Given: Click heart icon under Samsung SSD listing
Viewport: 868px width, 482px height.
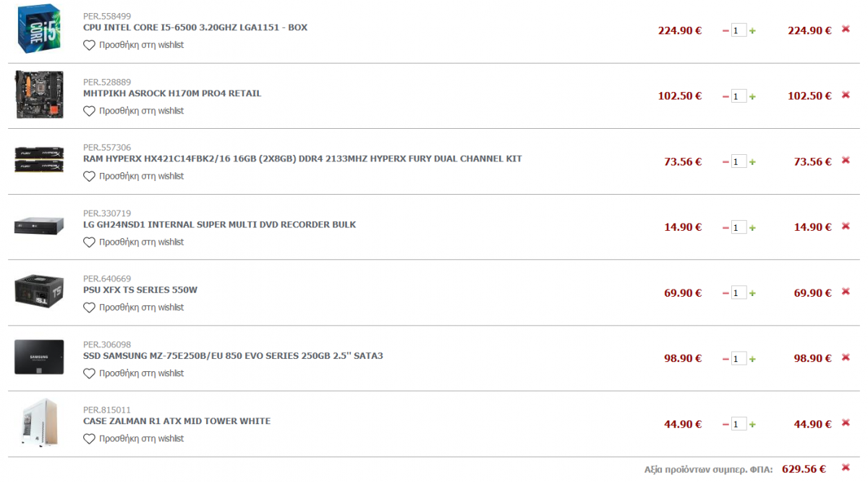Looking at the screenshot, I should click(x=89, y=373).
